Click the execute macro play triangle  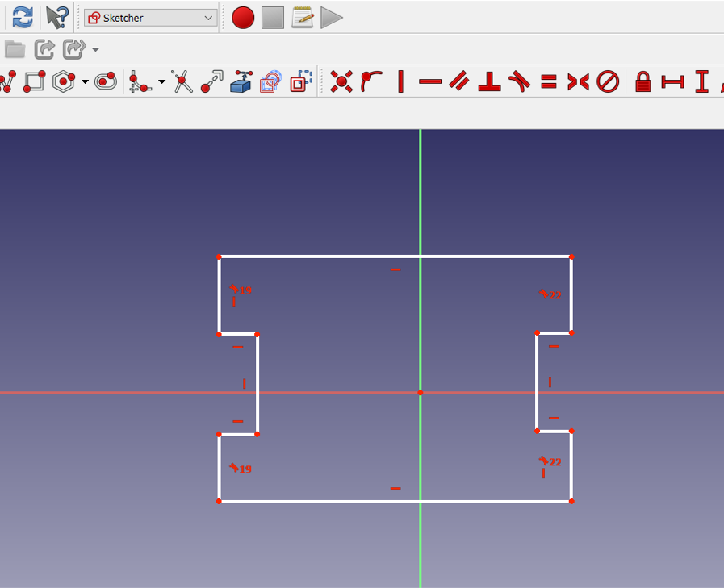(x=332, y=18)
